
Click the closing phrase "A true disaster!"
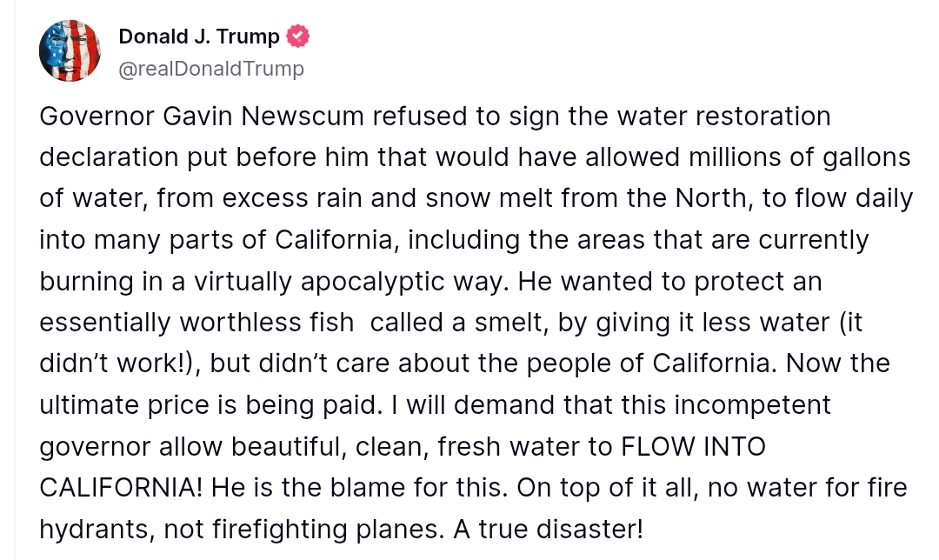pos(549,529)
